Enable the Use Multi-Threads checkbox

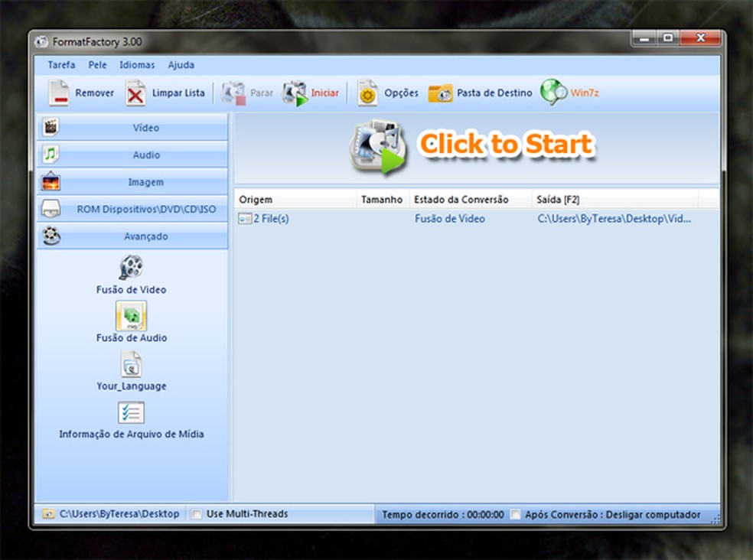coord(197,514)
